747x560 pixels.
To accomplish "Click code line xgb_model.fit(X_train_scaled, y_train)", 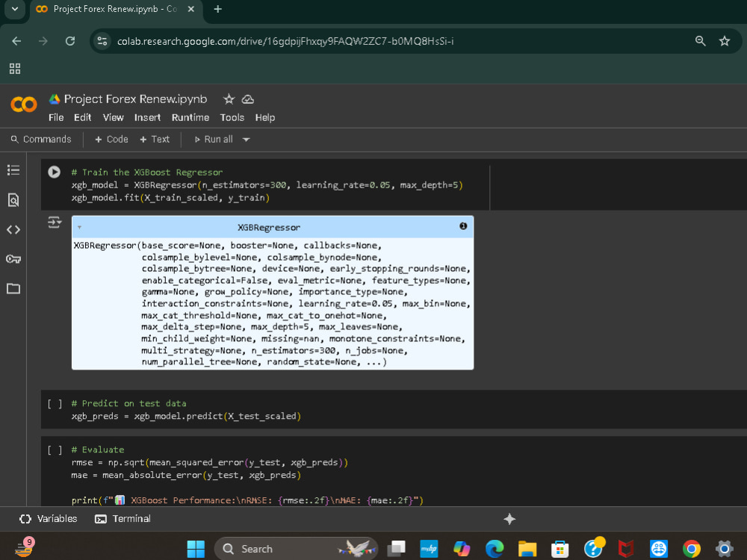I will [170, 198].
